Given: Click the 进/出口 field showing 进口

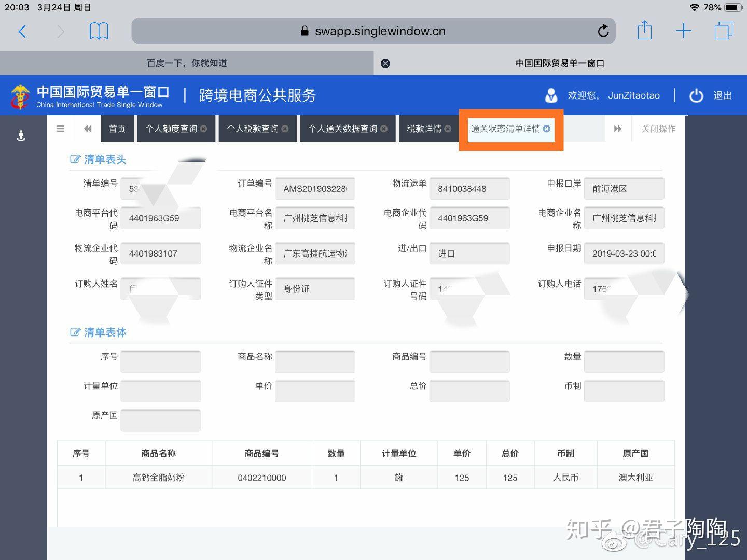Looking at the screenshot, I should [469, 254].
